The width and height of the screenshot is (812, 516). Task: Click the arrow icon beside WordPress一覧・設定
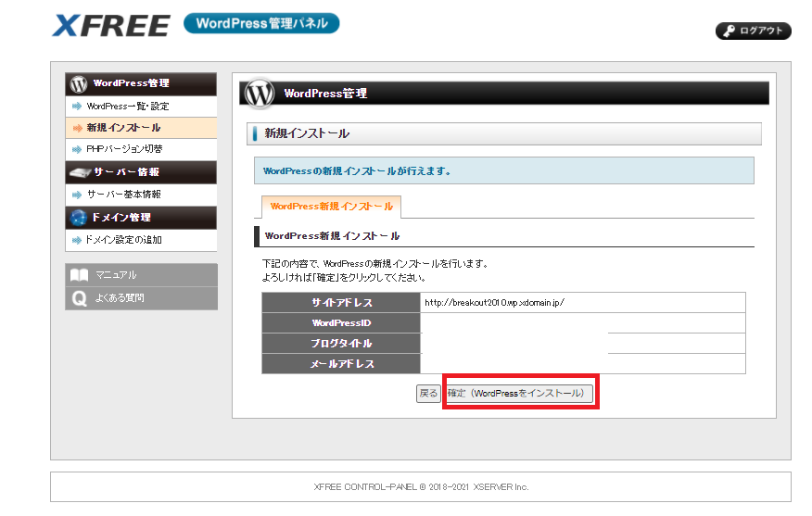point(77,107)
